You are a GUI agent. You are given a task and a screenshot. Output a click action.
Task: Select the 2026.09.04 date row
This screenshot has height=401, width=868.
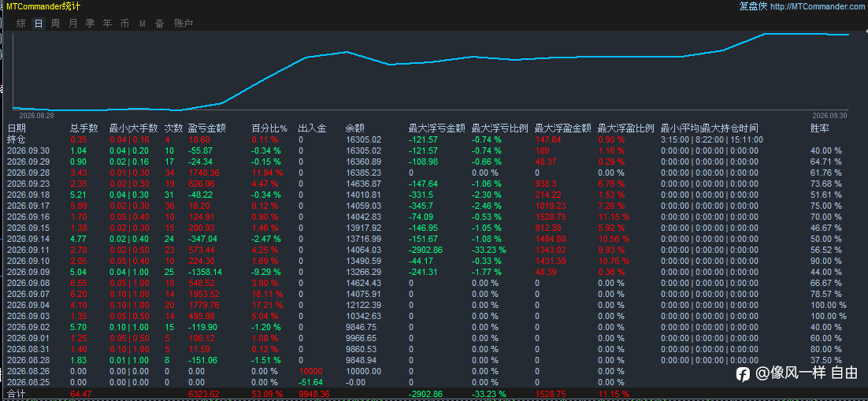28,305
